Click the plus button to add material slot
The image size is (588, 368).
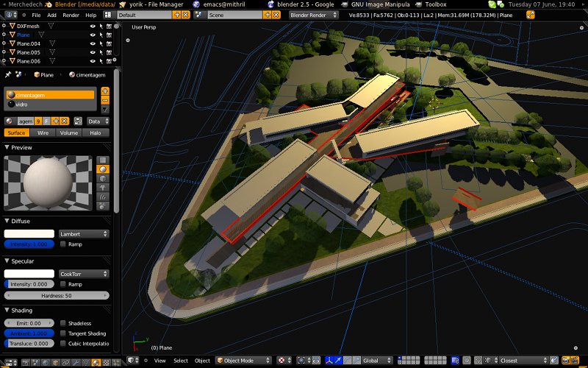[x=104, y=91]
